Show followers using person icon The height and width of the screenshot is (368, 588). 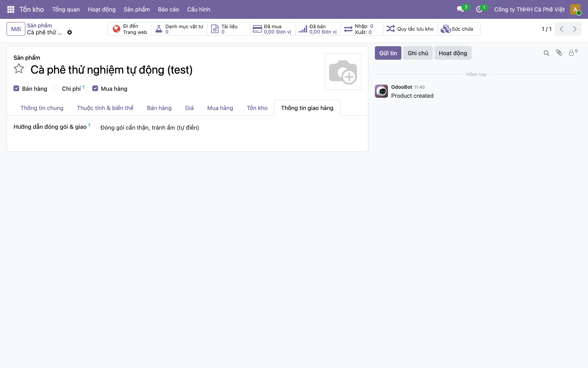(x=573, y=53)
